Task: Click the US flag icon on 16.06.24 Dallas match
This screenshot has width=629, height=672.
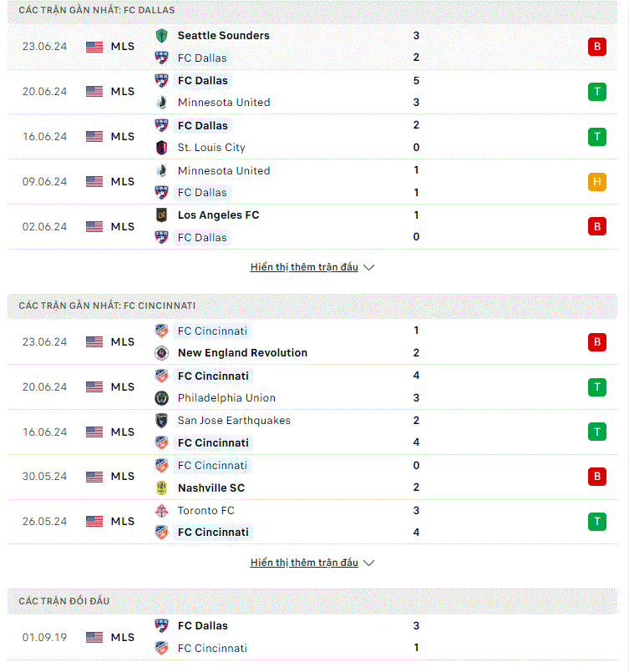Action: [x=94, y=137]
